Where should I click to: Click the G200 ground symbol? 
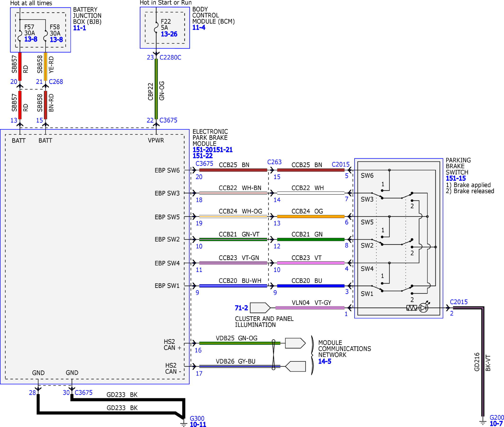click(x=483, y=423)
